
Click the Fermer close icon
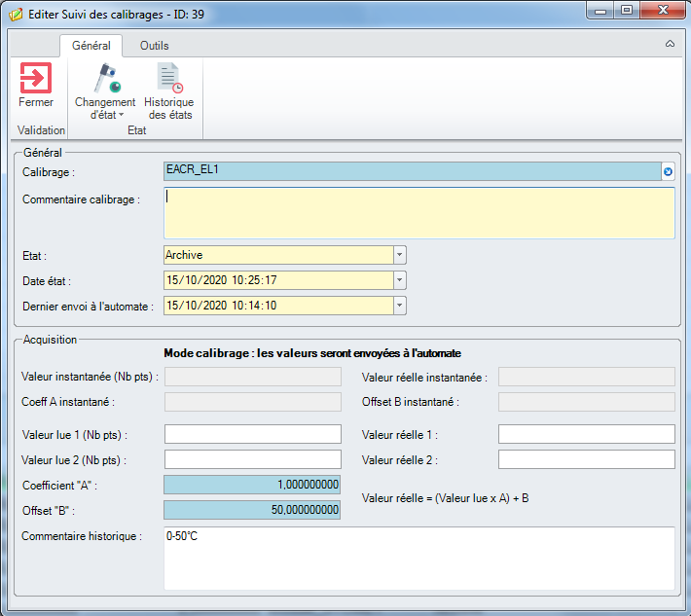pos(36,78)
